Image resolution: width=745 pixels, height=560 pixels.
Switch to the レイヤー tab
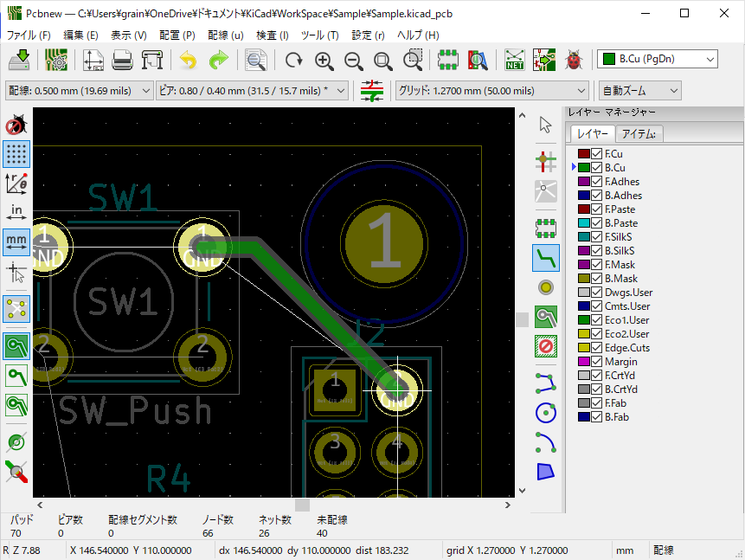593,133
